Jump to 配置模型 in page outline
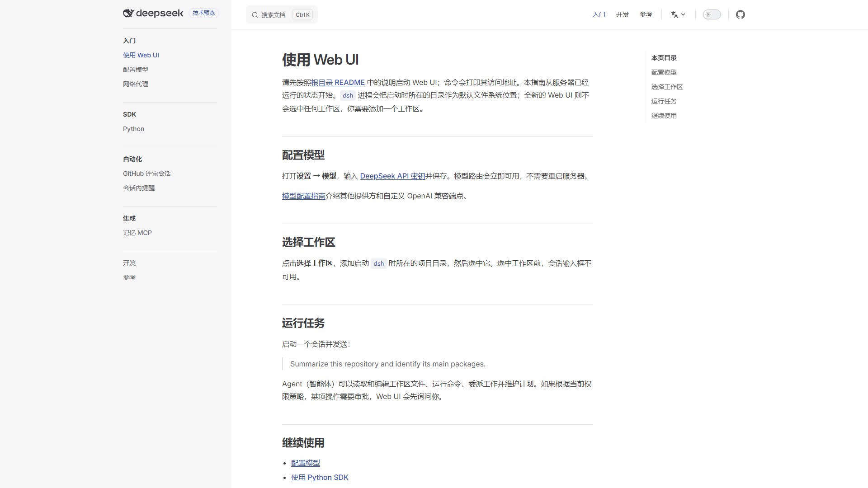Image resolution: width=868 pixels, height=488 pixels. click(664, 72)
